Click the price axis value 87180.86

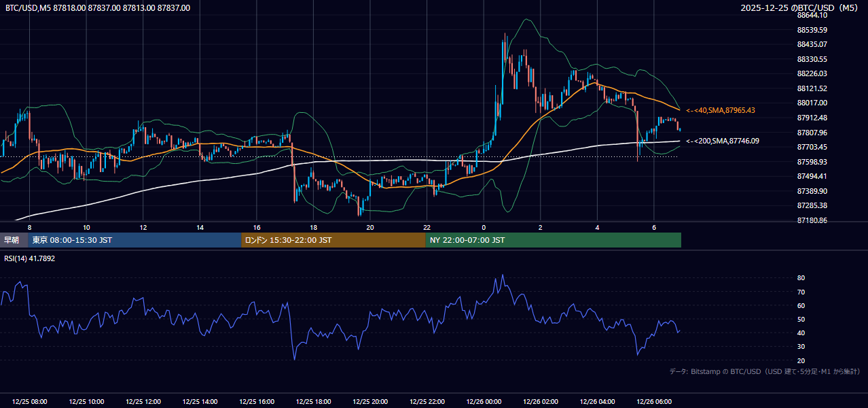pos(812,220)
